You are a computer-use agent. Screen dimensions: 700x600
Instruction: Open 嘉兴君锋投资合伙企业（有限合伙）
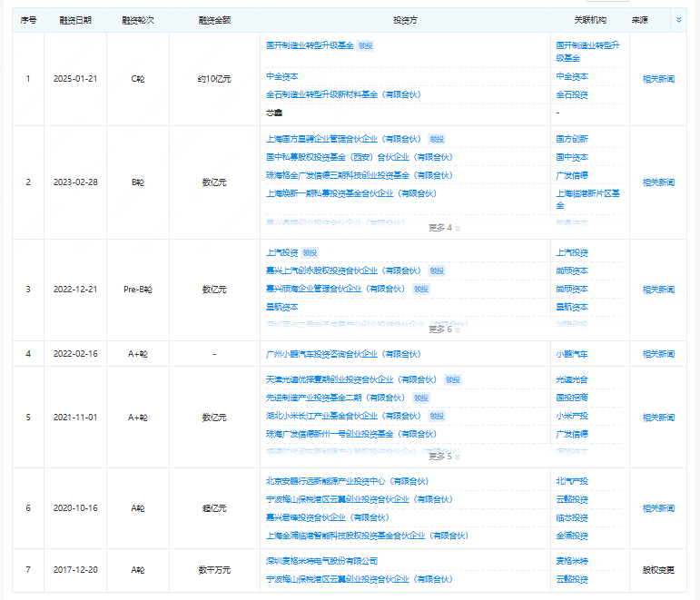(x=327, y=517)
